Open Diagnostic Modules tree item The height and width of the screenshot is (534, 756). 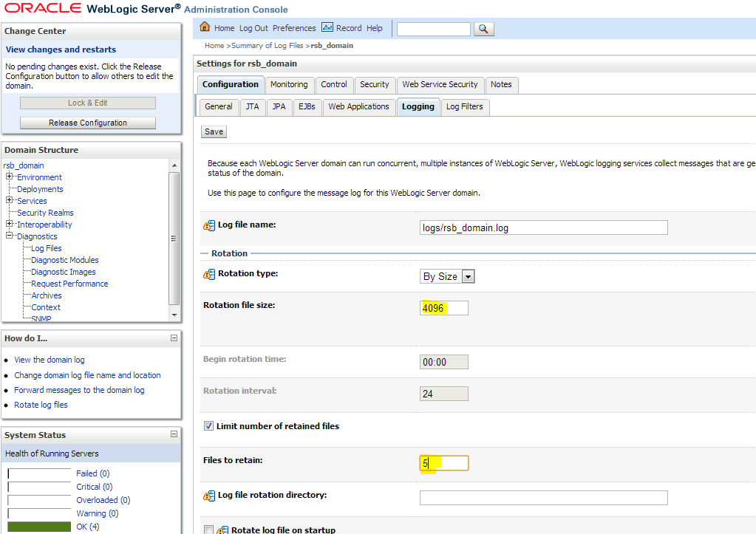point(64,260)
